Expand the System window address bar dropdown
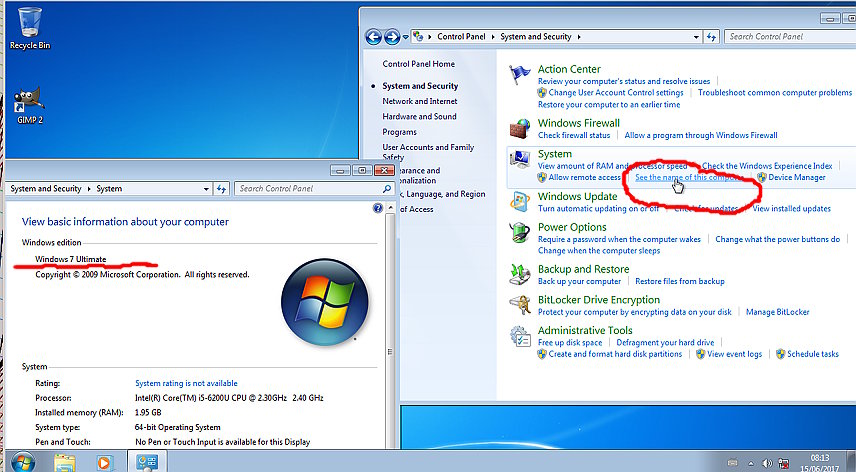 click(x=206, y=189)
